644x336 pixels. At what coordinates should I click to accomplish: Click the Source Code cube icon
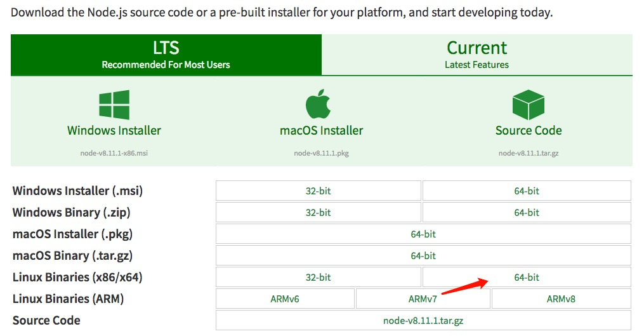point(528,104)
